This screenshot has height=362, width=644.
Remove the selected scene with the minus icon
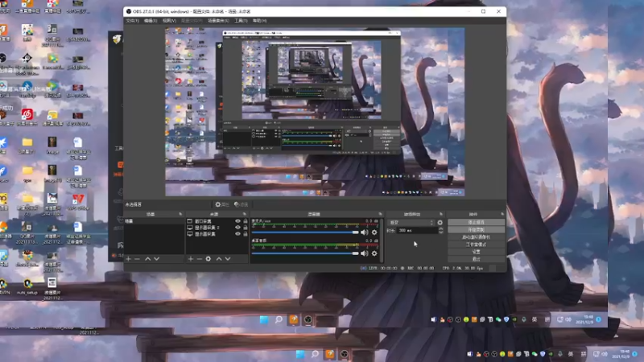pyautogui.click(x=137, y=259)
